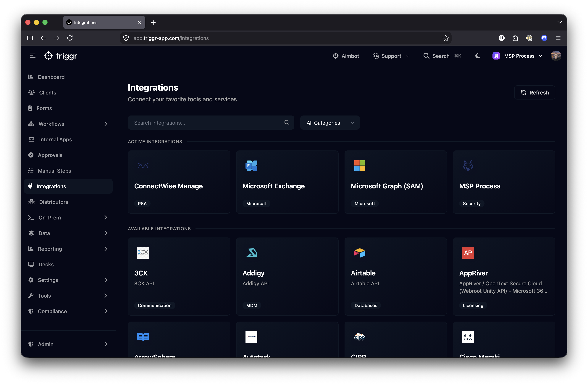
Task: Go to Dashboard in sidebar
Action: [68, 77]
